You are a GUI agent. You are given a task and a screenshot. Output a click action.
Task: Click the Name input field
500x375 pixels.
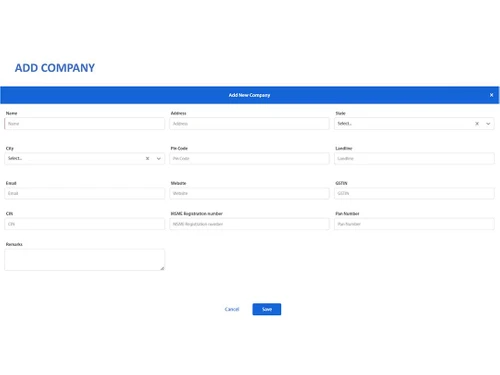(x=84, y=124)
